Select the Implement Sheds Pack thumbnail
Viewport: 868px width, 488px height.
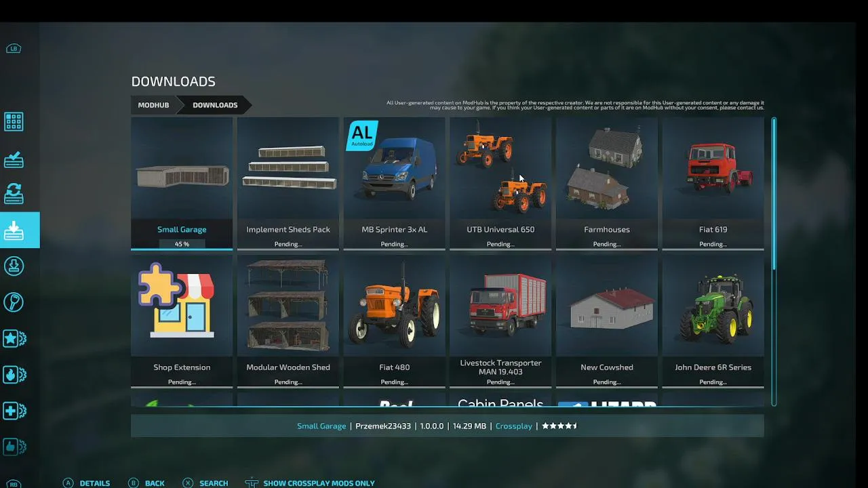click(x=288, y=168)
